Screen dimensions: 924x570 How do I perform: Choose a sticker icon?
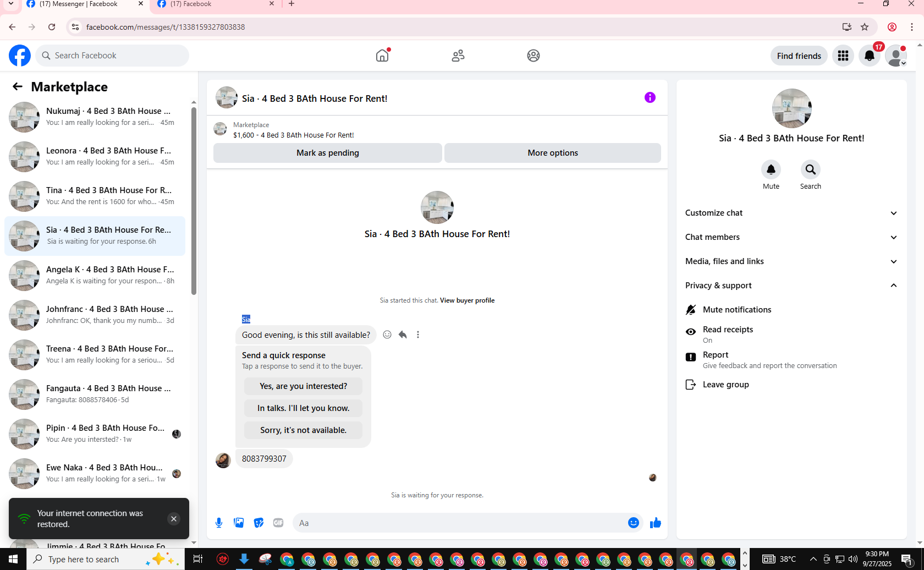point(258,523)
